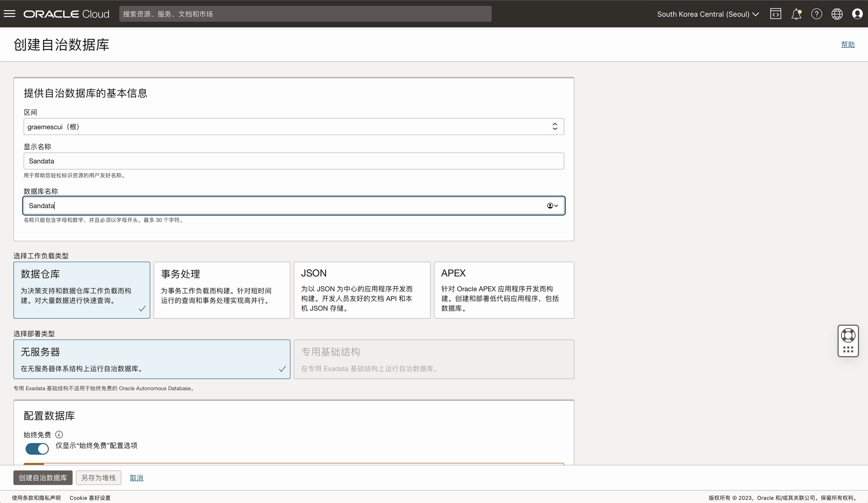This screenshot has height=503, width=868.
Task: Click the 显示名称 input field
Action: pos(294,161)
